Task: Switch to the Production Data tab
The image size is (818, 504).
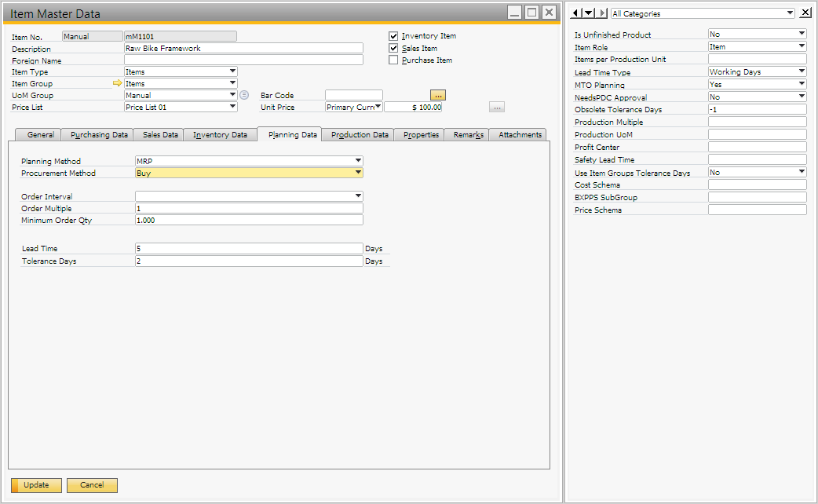Action: coord(360,135)
